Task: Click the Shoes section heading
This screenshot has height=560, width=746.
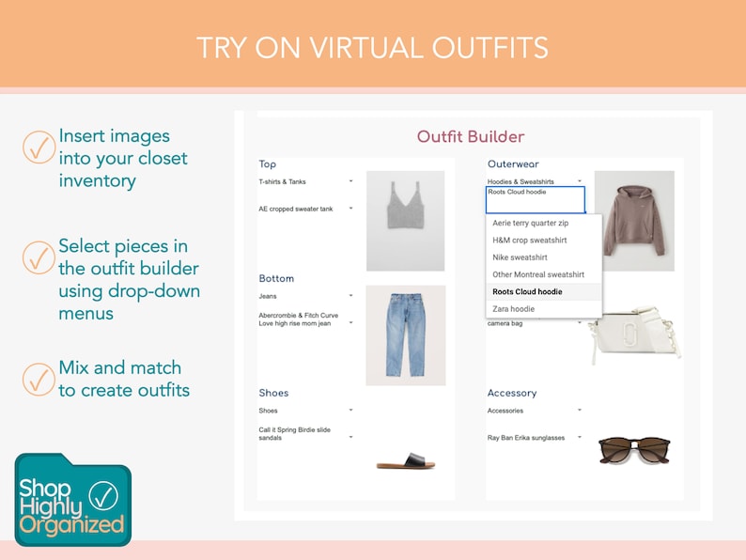Action: coord(273,393)
